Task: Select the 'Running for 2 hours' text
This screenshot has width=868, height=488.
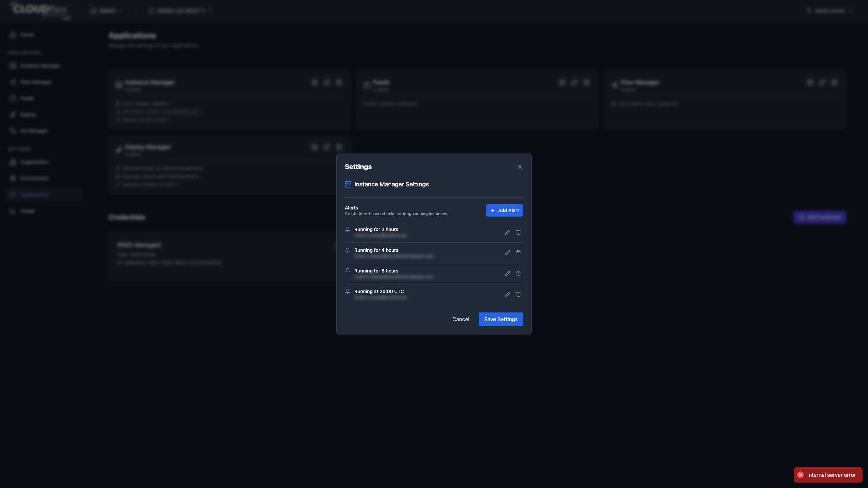Action: click(x=376, y=229)
